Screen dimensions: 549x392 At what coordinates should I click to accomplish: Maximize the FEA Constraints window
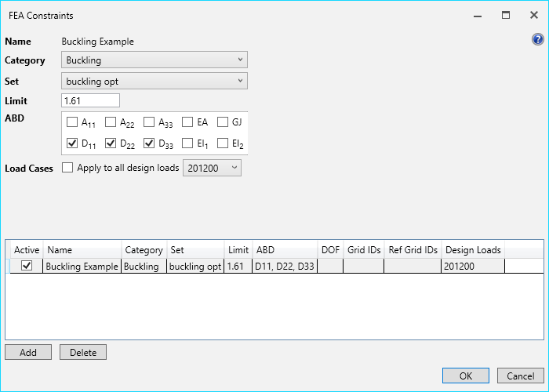pos(506,16)
